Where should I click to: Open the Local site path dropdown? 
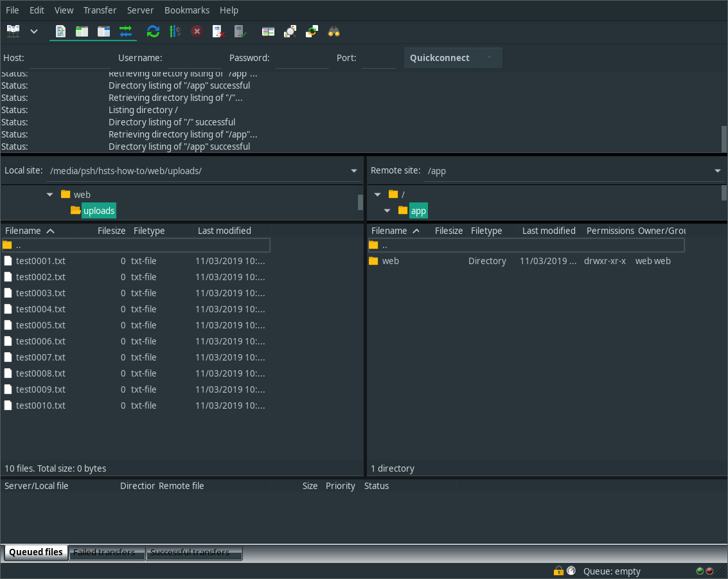click(x=353, y=170)
